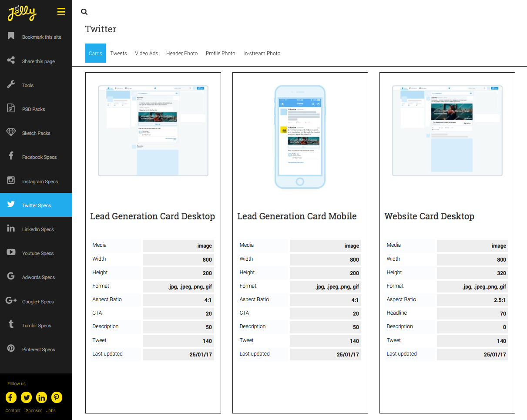Click the Contact footer link

[x=13, y=410]
